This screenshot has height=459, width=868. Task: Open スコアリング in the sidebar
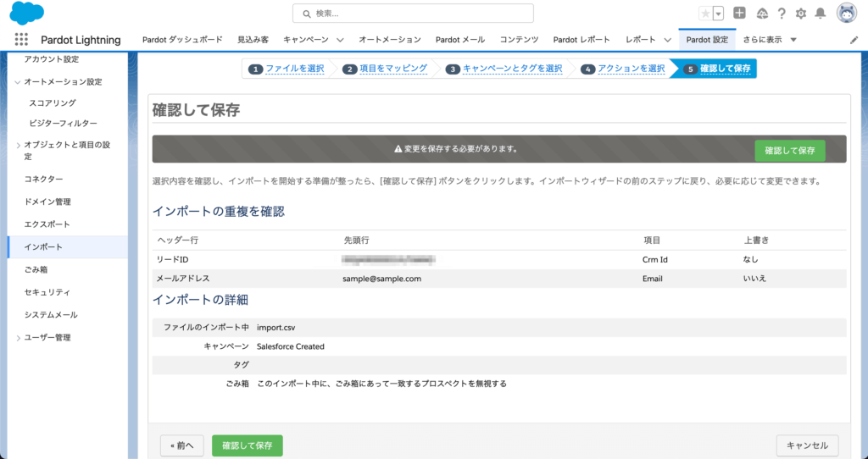coord(53,102)
